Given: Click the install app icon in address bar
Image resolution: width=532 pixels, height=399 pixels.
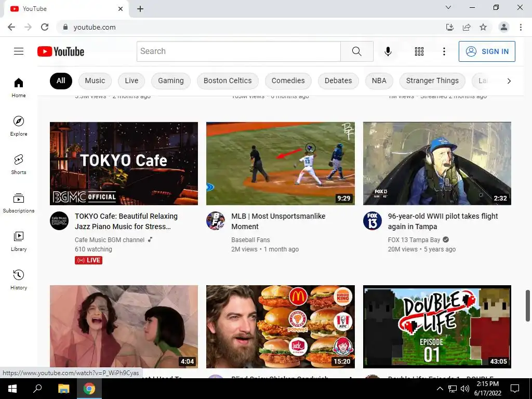Looking at the screenshot, I should point(449,27).
